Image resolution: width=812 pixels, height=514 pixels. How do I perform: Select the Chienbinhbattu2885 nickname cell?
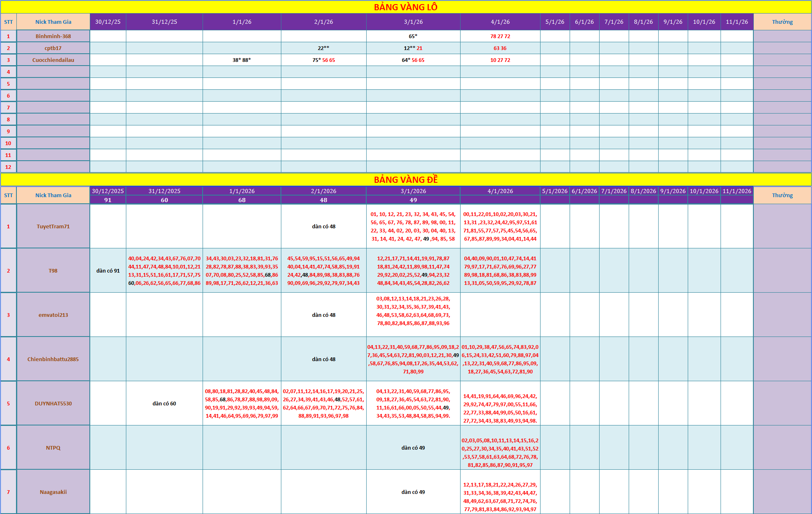[53, 359]
